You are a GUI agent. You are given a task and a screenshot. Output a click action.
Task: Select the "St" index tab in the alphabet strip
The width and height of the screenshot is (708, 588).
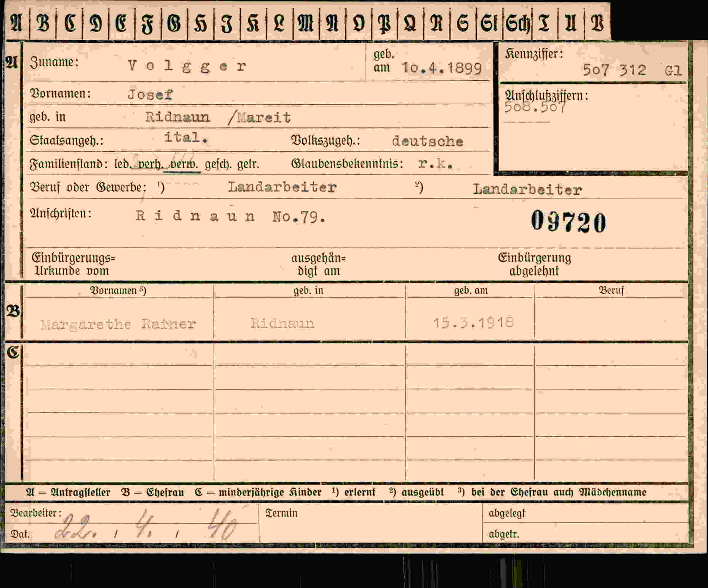(x=489, y=24)
